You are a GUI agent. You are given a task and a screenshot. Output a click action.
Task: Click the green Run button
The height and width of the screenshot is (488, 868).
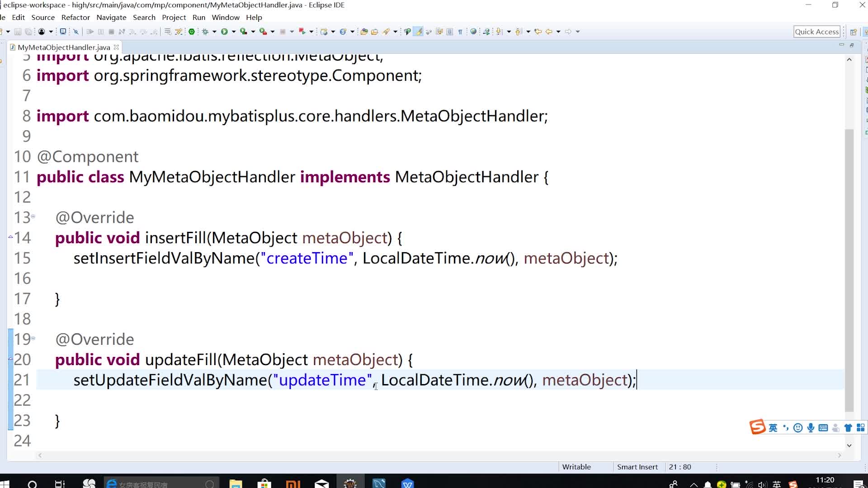(224, 32)
